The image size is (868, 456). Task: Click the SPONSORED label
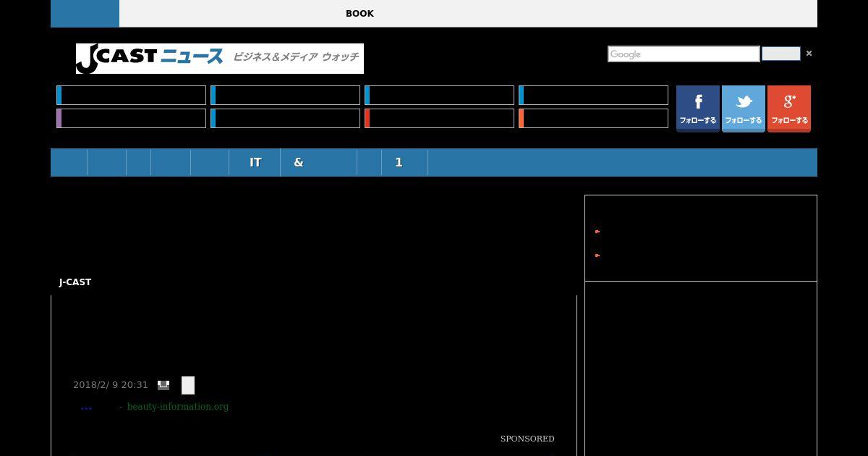point(527,439)
